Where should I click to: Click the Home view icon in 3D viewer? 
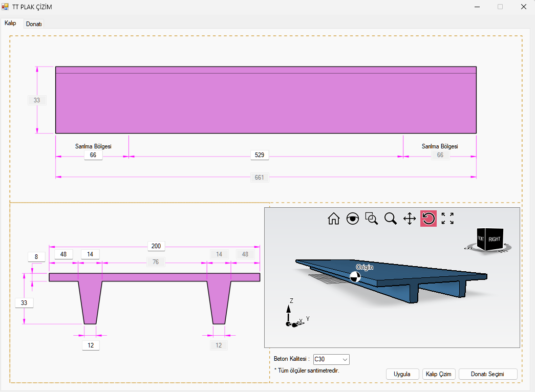click(x=333, y=219)
